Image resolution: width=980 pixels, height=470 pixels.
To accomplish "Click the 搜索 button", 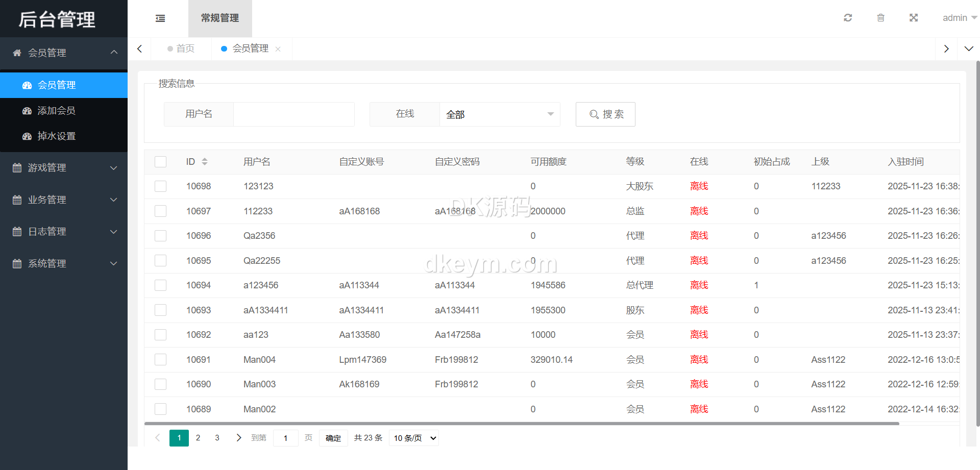I will coord(605,114).
